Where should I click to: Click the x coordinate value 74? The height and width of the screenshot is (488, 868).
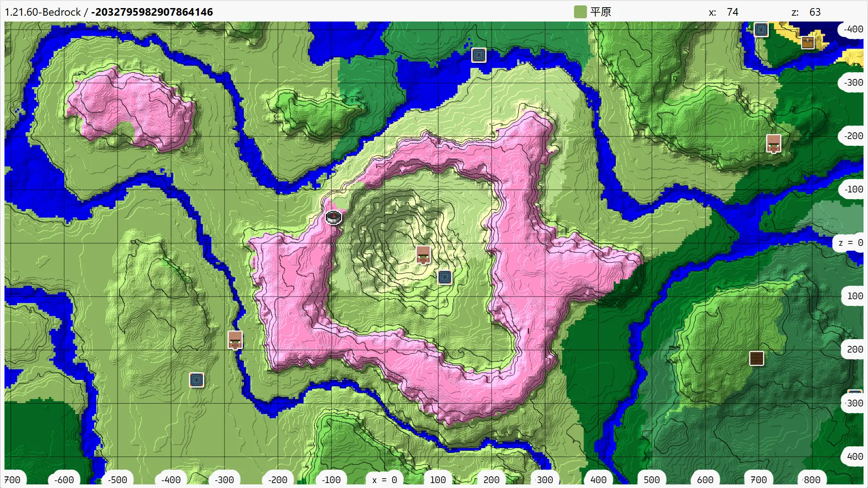pyautogui.click(x=732, y=12)
